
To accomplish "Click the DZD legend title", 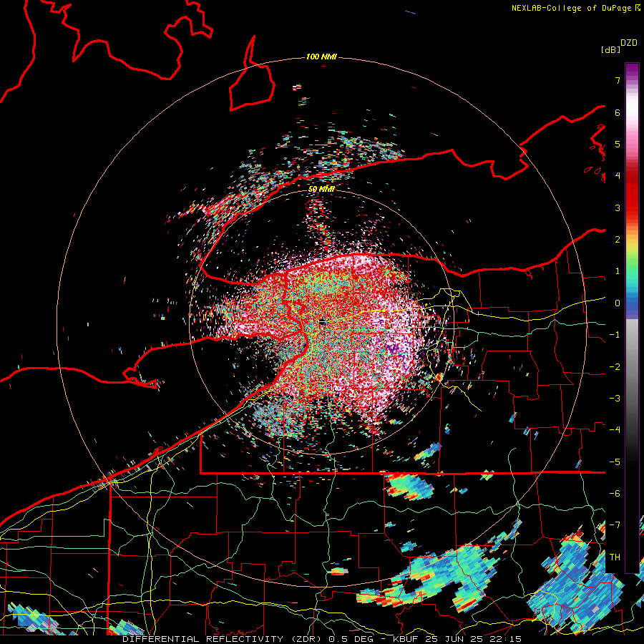I will (629, 43).
